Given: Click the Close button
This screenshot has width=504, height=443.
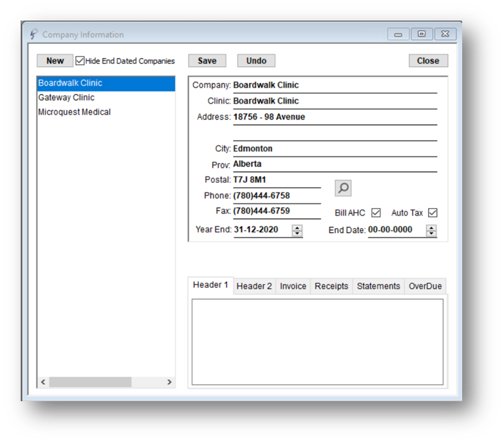Looking at the screenshot, I should pos(428,61).
